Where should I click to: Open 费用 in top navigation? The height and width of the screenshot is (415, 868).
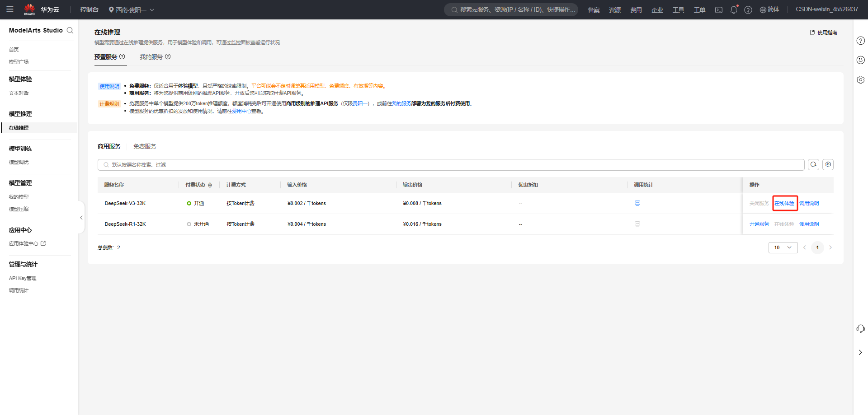pyautogui.click(x=636, y=10)
